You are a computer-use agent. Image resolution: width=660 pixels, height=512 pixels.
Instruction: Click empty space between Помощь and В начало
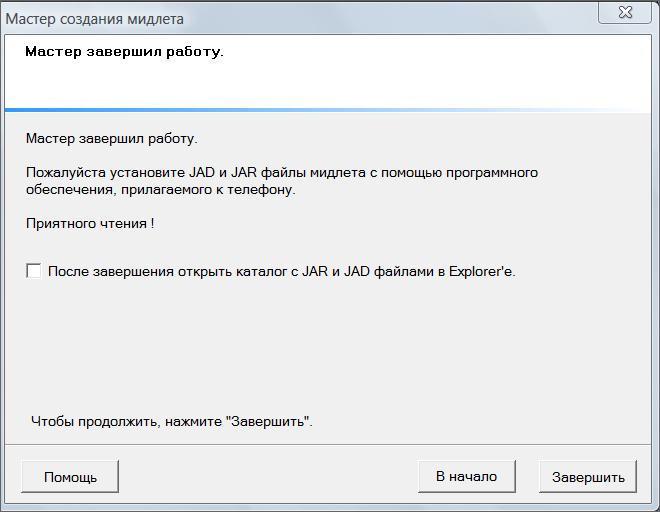(268, 477)
